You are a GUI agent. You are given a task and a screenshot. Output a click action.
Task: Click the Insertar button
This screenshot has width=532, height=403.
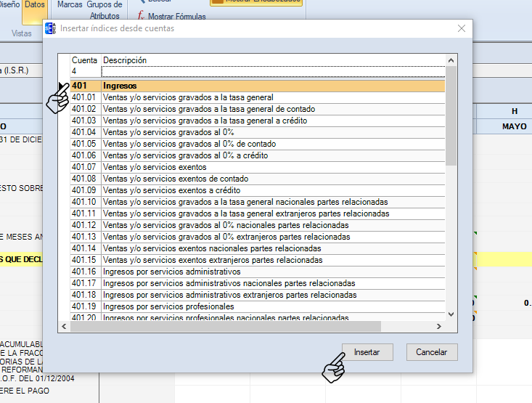pyautogui.click(x=367, y=352)
